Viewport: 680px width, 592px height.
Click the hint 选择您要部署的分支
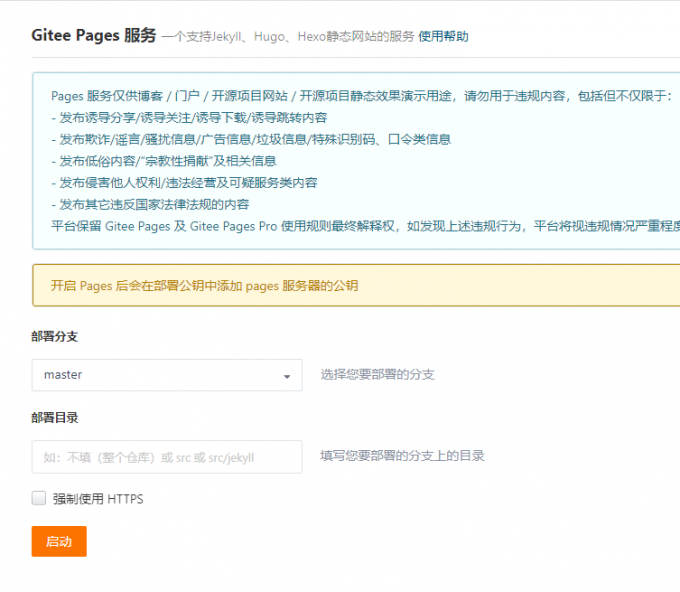[377, 375]
